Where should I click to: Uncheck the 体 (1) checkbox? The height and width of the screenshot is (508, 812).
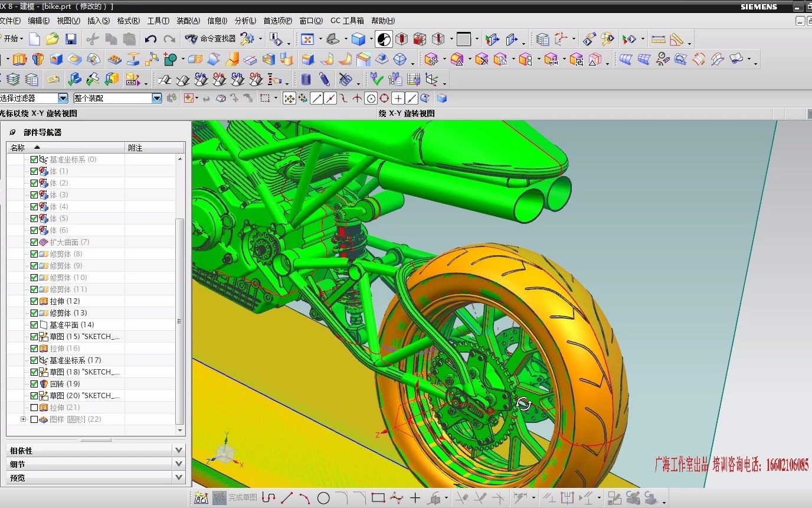point(34,171)
